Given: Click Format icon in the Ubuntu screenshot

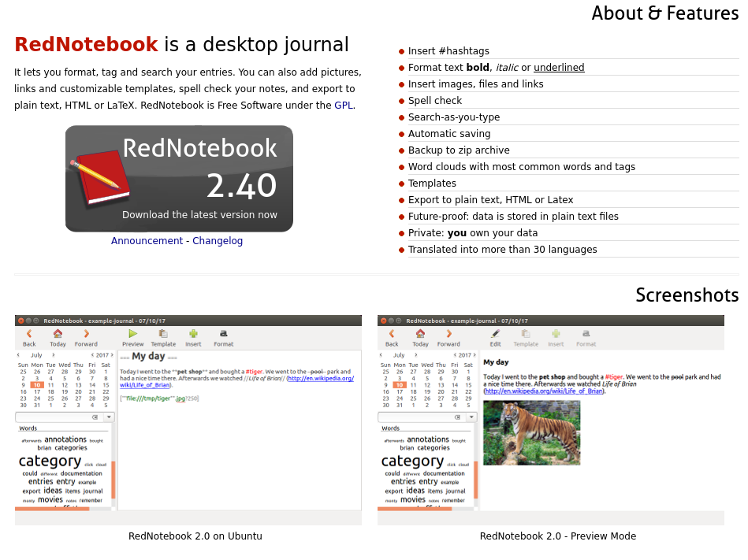Looking at the screenshot, I should 223,334.
